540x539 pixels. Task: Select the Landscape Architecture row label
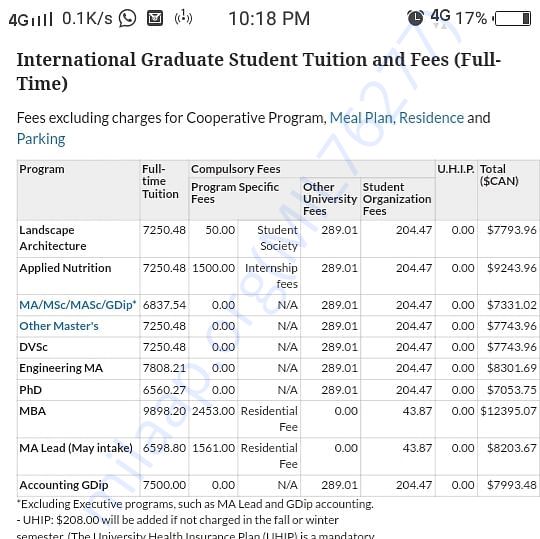[x=53, y=238]
